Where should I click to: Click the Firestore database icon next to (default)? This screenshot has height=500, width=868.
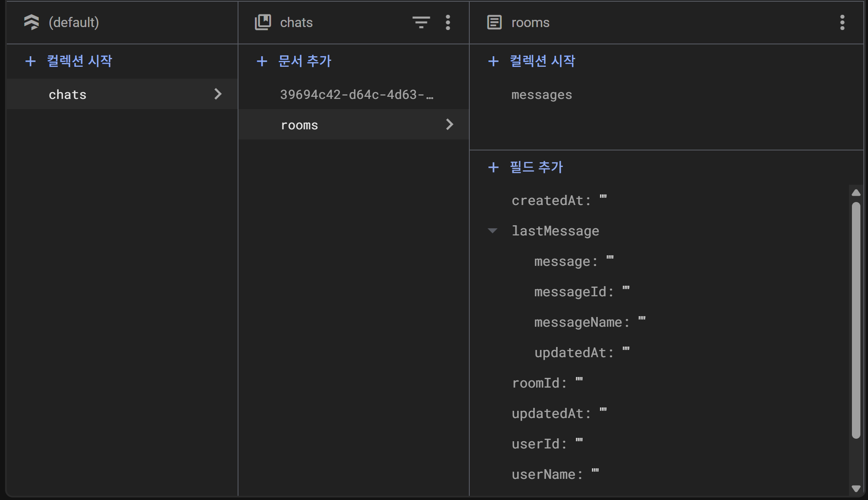pyautogui.click(x=32, y=22)
